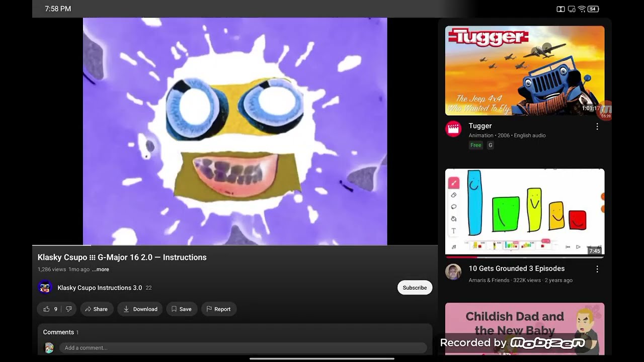
Task: Open 10 Gets Grounded 3 Episodes title
Action: point(517,268)
